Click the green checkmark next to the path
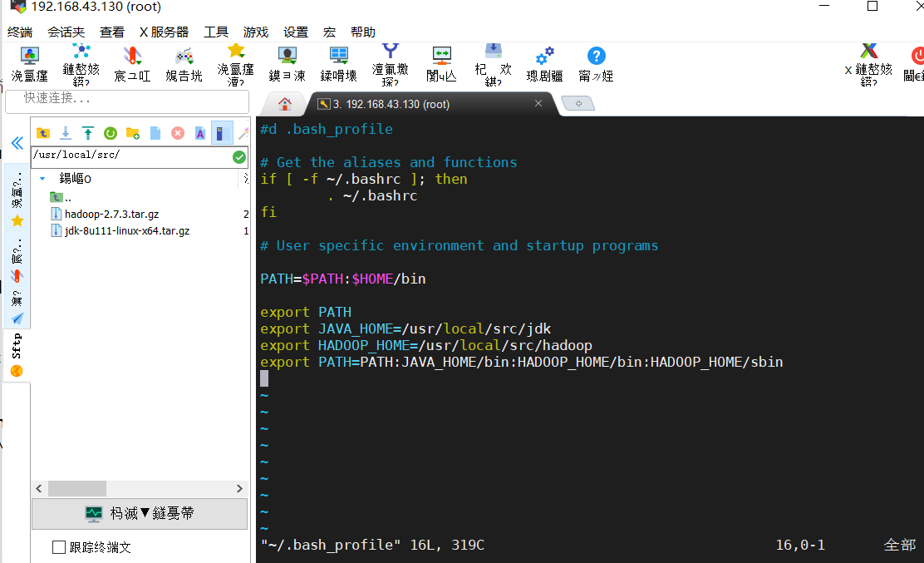This screenshot has height=563, width=924. [x=238, y=157]
